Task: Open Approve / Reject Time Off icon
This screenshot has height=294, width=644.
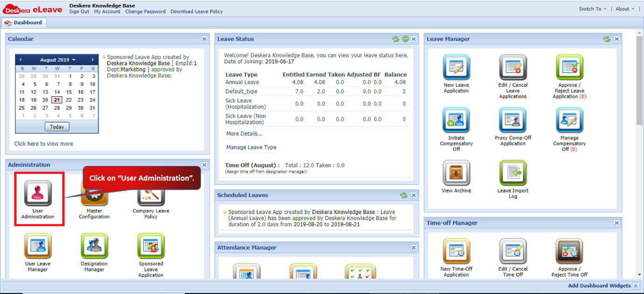Action: [569, 252]
